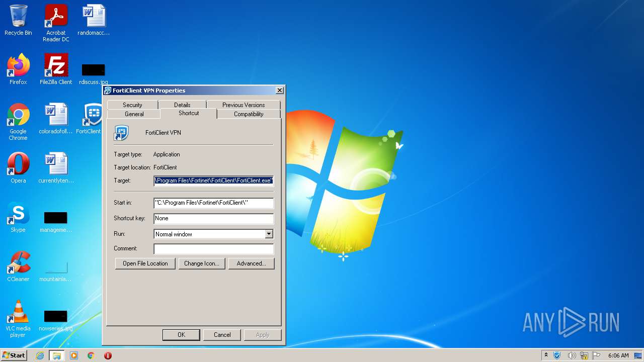
Task: Click in the Start in field
Action: (x=214, y=203)
